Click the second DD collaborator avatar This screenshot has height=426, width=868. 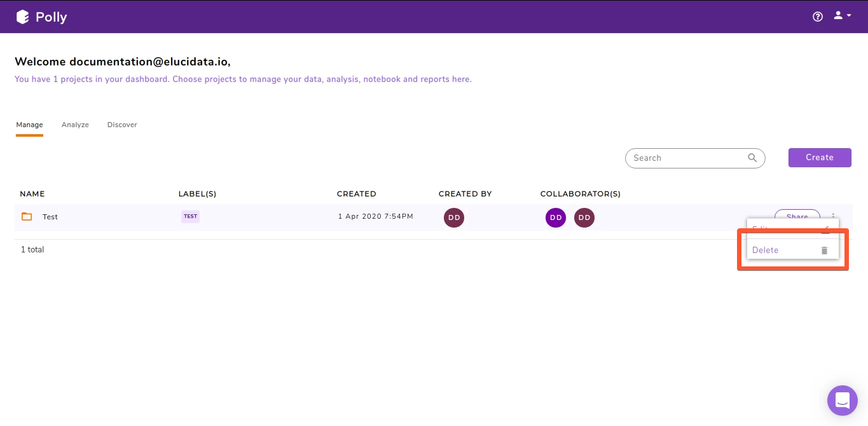(x=584, y=217)
